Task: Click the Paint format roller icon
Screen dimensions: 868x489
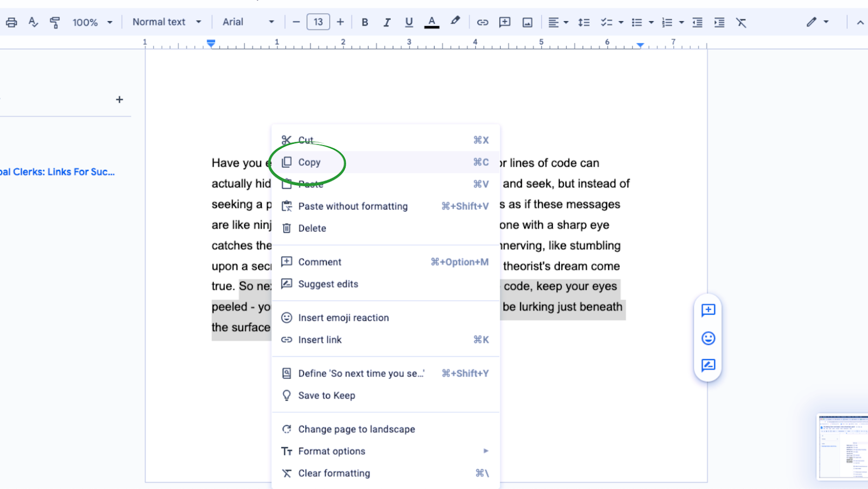Action: pyautogui.click(x=55, y=22)
